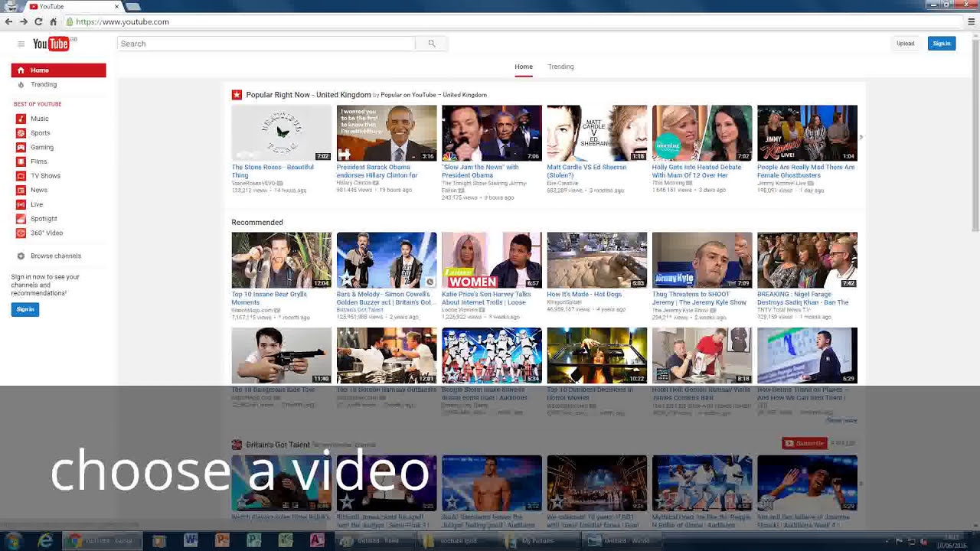Open the Music channel icon in sidebar

coord(21,119)
